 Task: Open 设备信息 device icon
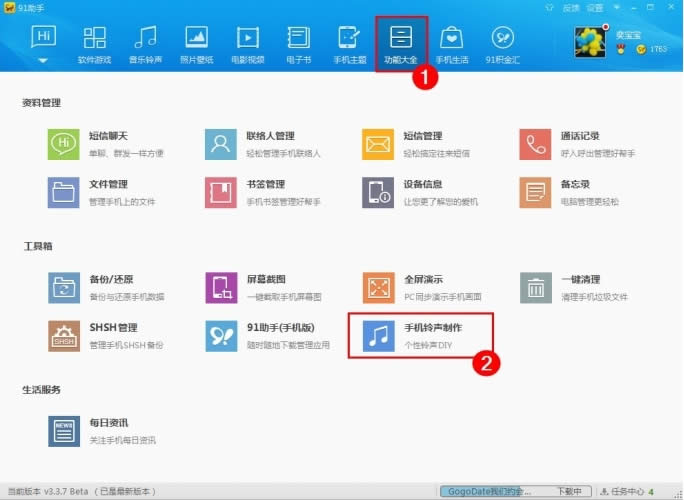tap(378, 192)
